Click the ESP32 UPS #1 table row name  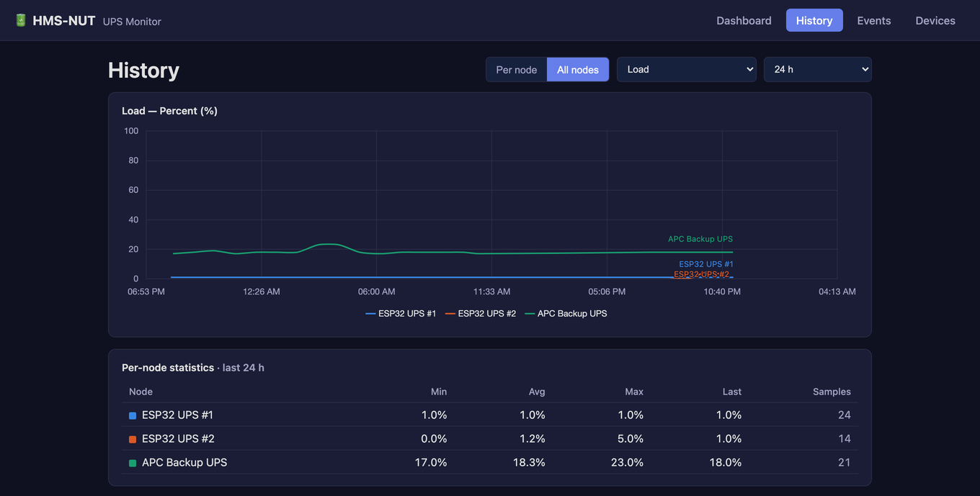click(x=177, y=415)
